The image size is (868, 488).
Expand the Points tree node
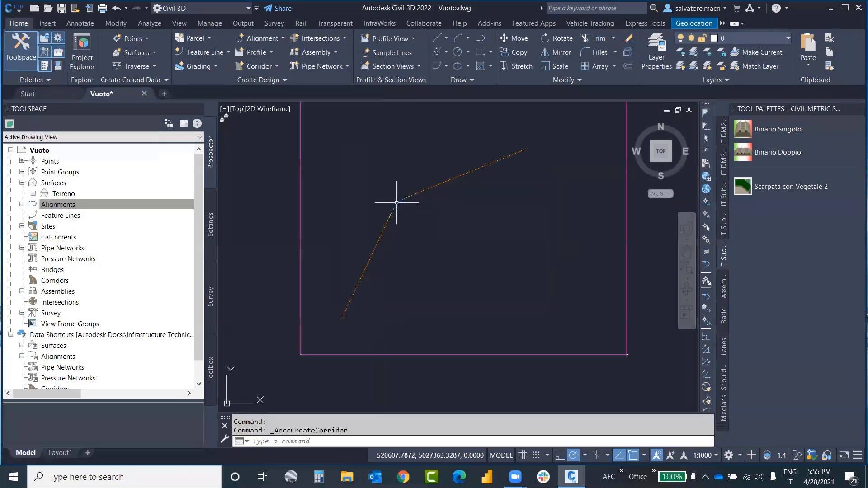[22, 160]
